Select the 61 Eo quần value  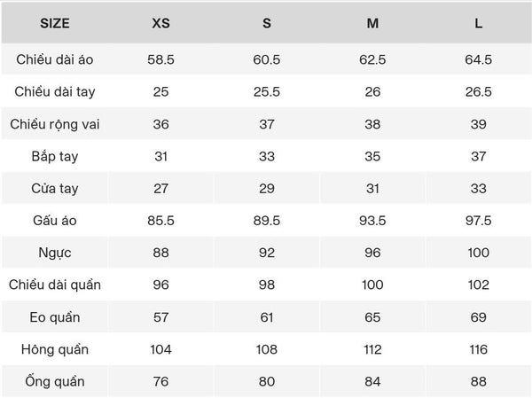[x=267, y=317]
